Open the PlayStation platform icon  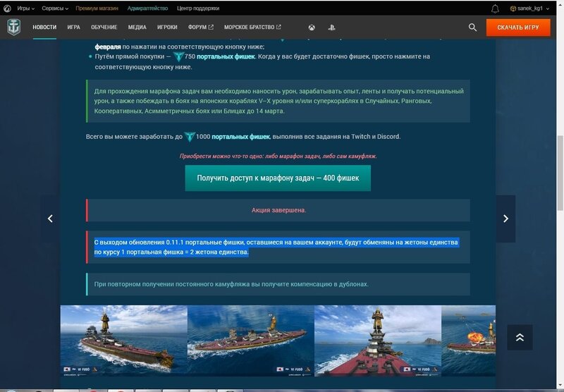pyautogui.click(x=331, y=27)
